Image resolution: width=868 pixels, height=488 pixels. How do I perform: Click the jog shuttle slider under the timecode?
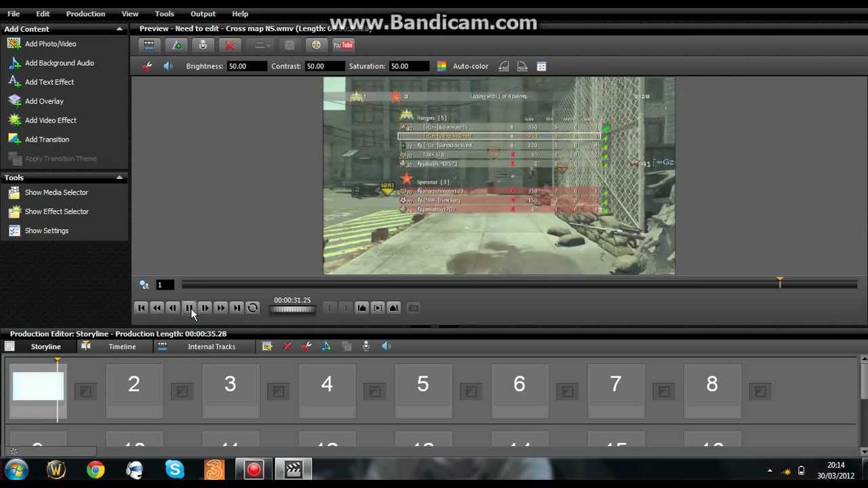292,310
